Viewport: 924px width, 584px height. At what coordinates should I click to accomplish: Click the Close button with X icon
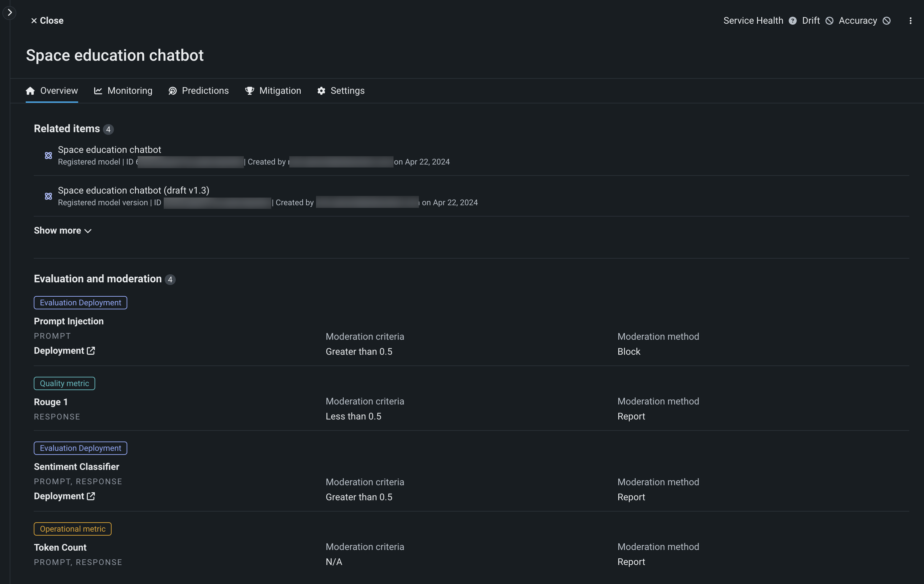pos(47,21)
